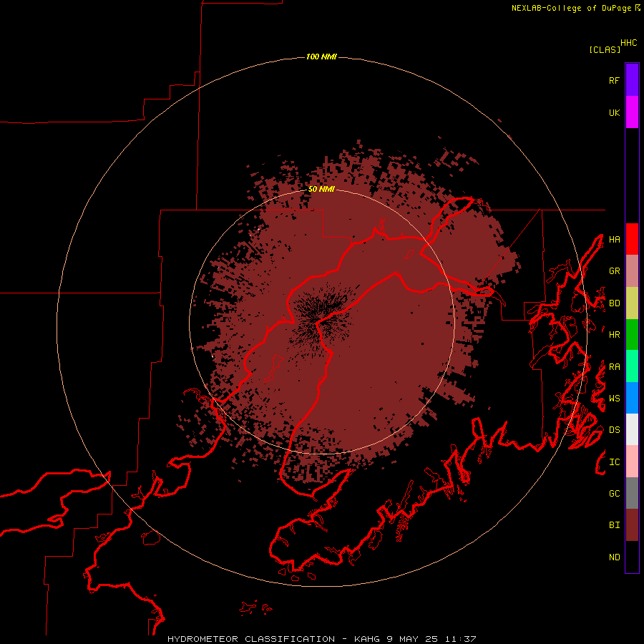Click the radar site center point
644x644 pixels.
click(321, 321)
